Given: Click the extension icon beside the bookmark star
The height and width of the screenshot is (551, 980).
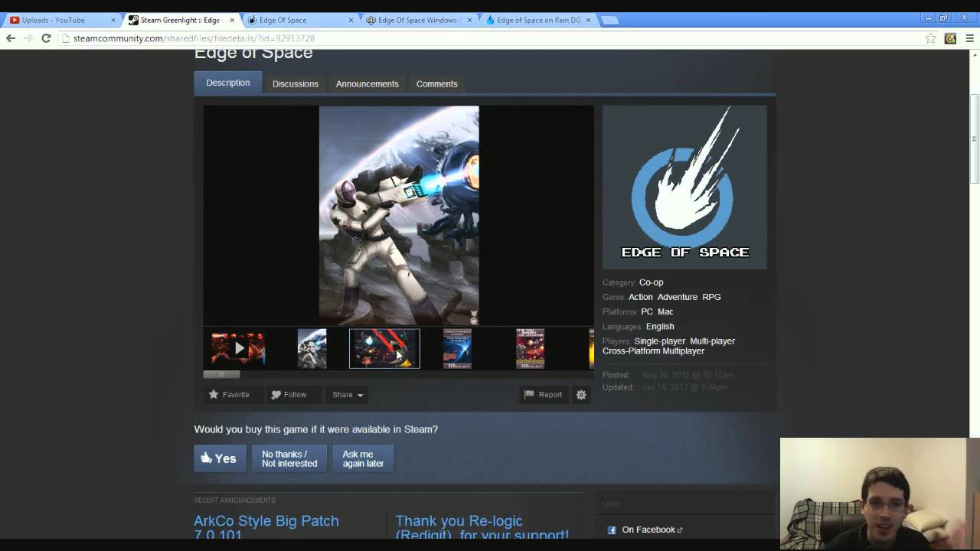Looking at the screenshot, I should point(950,38).
